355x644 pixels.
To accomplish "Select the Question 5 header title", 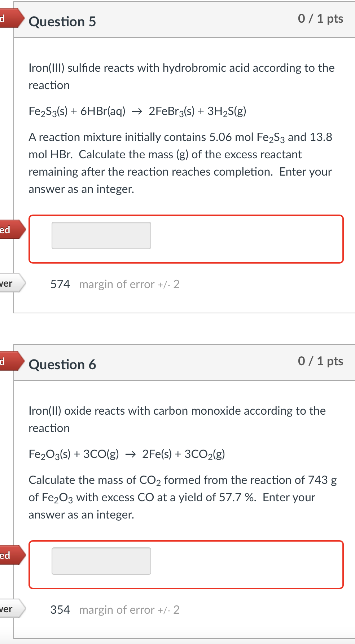I will tap(62, 22).
